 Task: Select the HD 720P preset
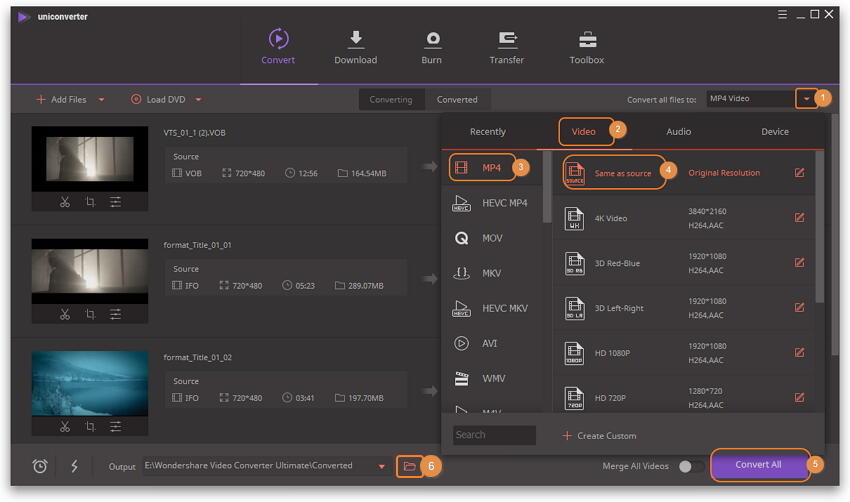point(683,398)
